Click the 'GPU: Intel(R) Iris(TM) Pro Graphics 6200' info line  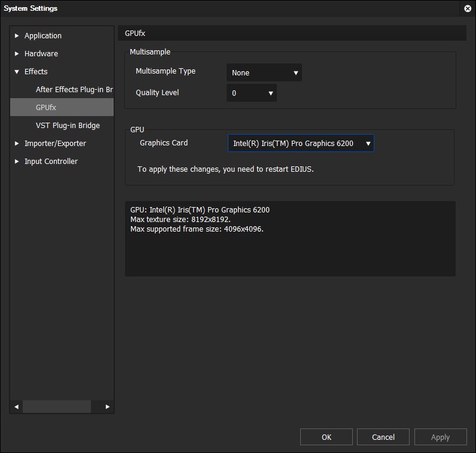[200, 210]
